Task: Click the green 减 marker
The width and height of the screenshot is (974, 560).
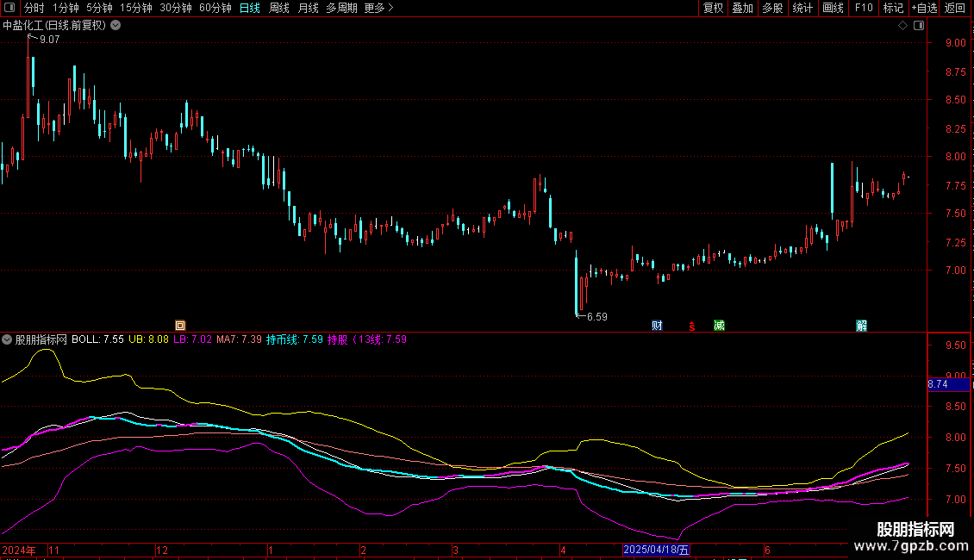Action: tap(720, 326)
